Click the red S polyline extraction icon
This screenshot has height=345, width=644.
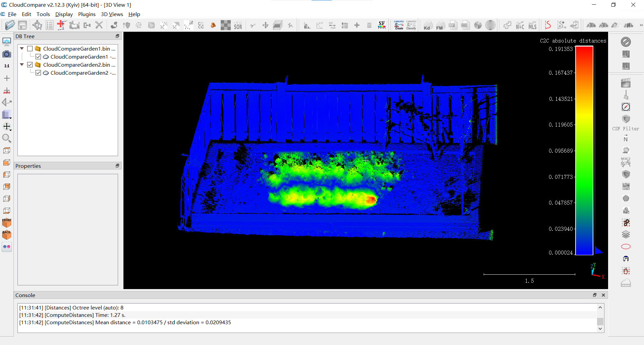(x=548, y=25)
